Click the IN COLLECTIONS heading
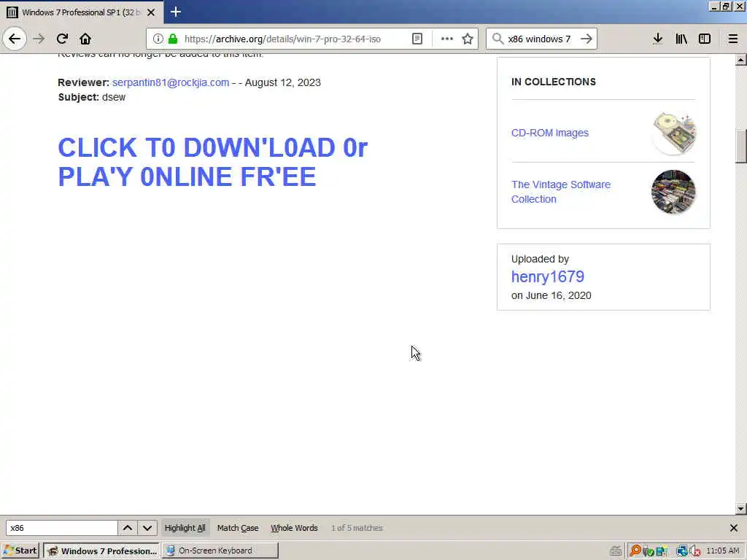The width and height of the screenshot is (747, 560). click(x=554, y=82)
